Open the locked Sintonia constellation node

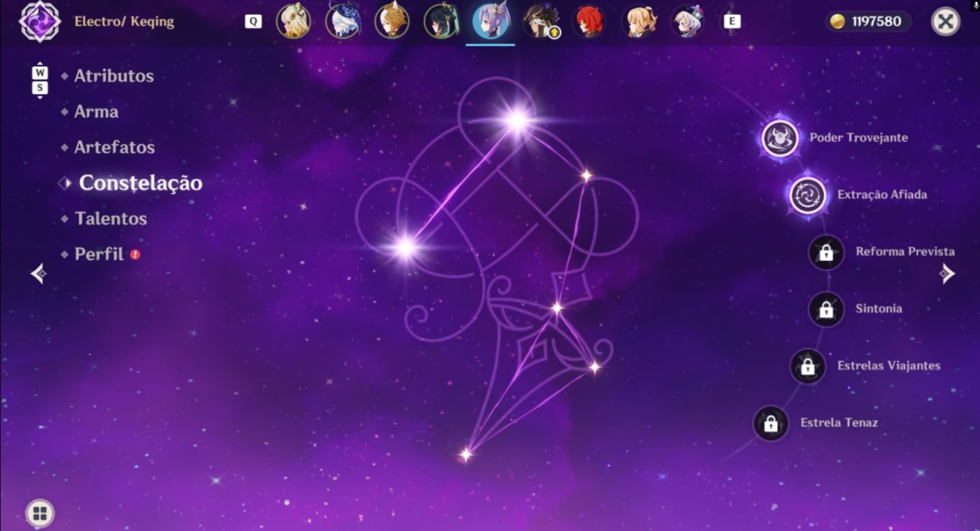[x=826, y=309]
